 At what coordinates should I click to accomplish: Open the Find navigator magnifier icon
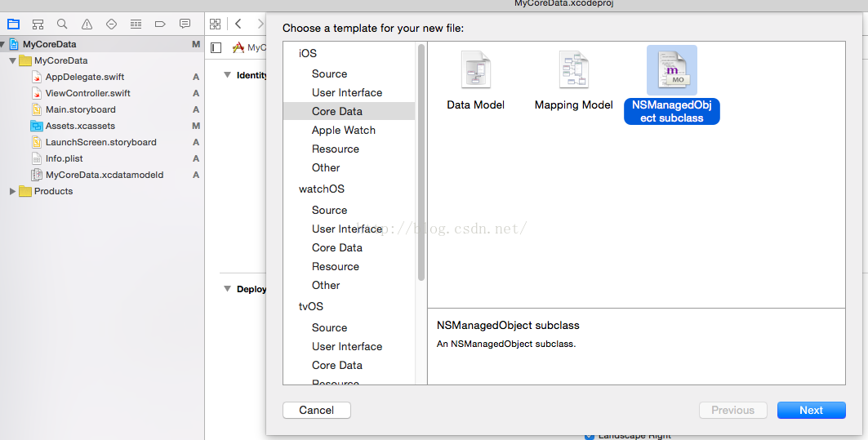click(x=62, y=24)
